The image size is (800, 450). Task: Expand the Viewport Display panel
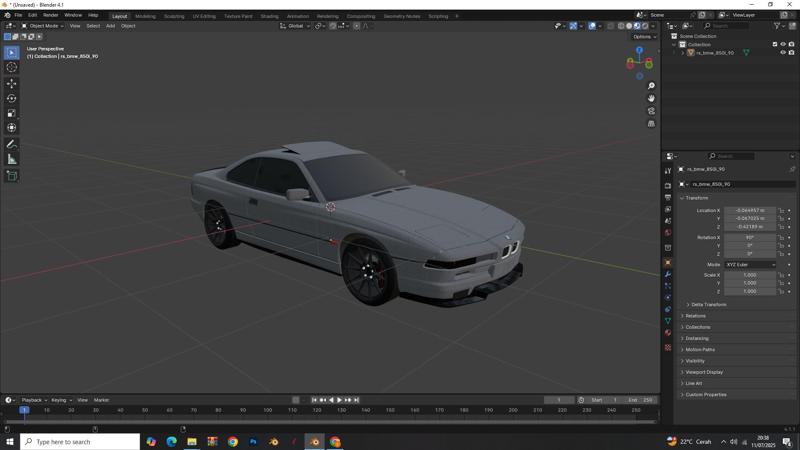702,372
